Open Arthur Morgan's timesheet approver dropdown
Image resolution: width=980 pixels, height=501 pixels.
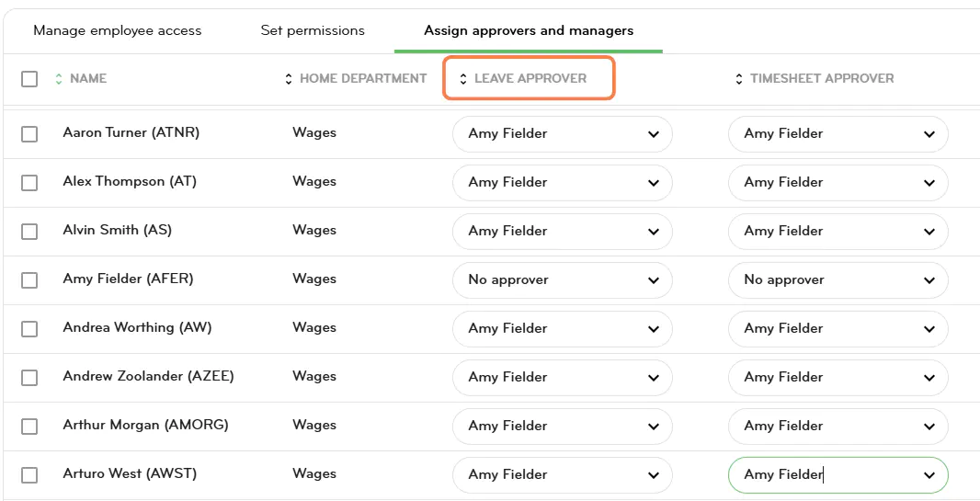coord(838,426)
